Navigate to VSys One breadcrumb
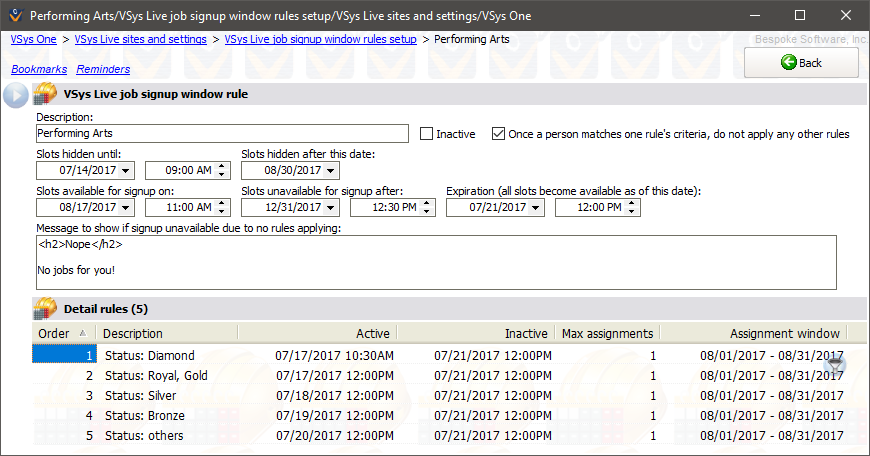 [x=34, y=39]
